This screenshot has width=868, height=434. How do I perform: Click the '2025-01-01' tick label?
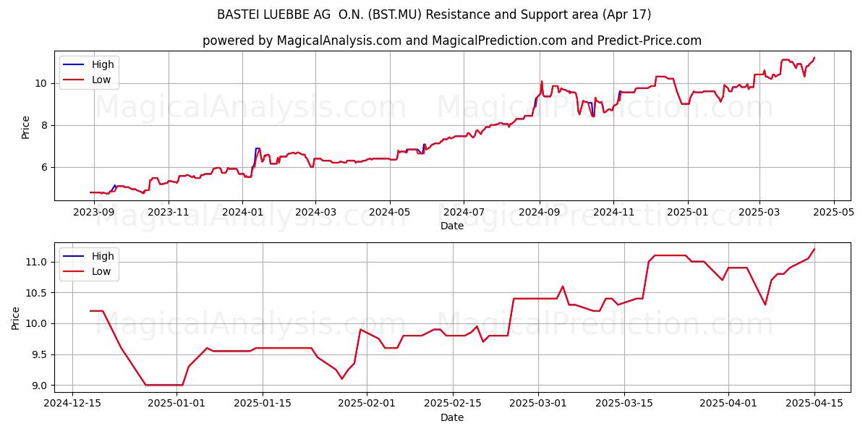click(x=176, y=404)
